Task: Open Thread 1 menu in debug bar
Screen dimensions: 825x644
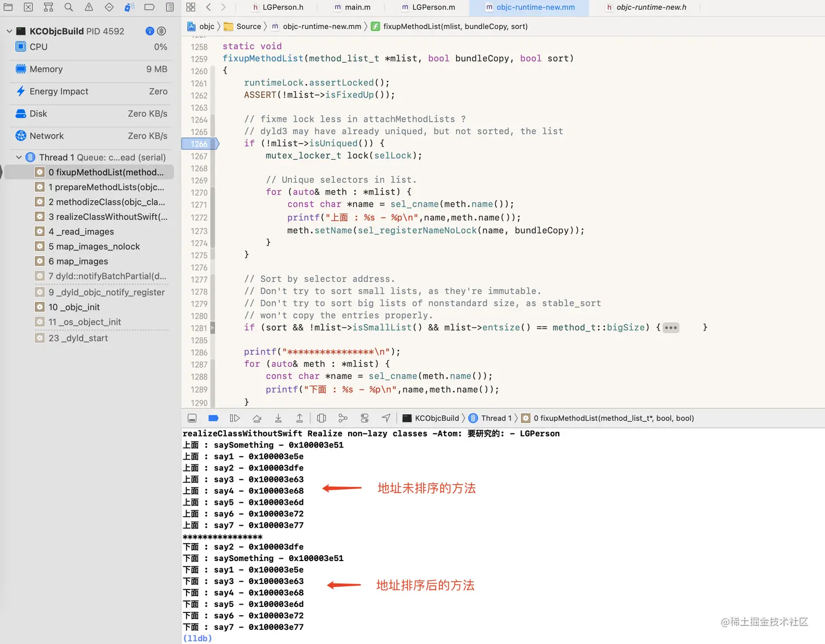Action: coord(490,418)
